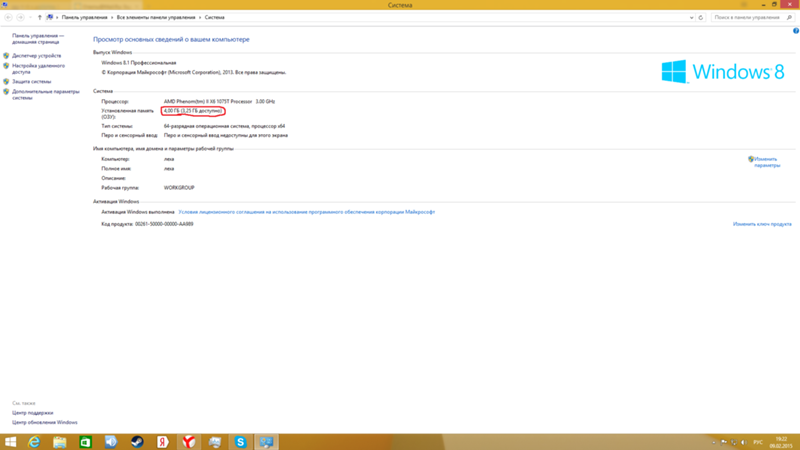The width and height of the screenshot is (800, 450).
Task: Open Action Center flag tray icon
Action: tap(724, 442)
